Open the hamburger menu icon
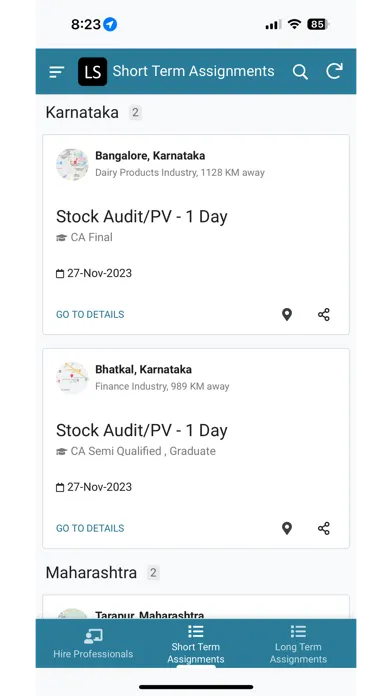 (x=57, y=71)
